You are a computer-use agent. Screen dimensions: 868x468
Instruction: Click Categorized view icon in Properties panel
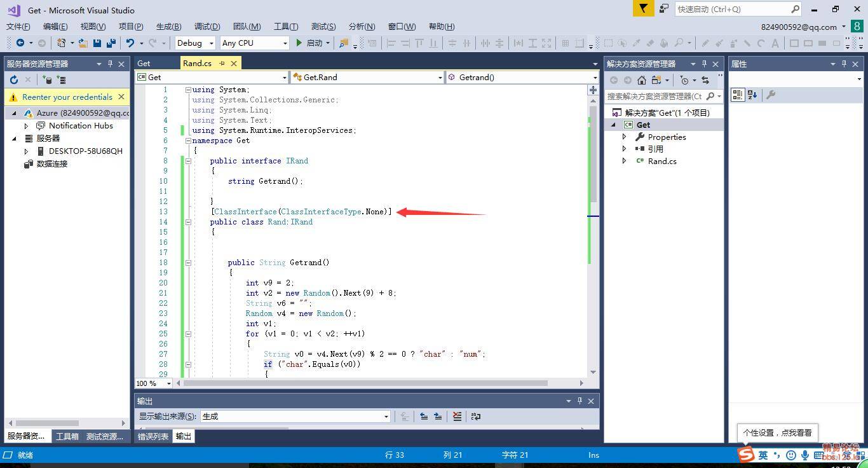click(738, 95)
